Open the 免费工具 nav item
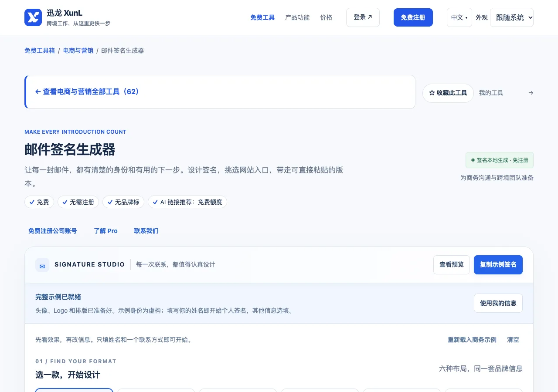 [262, 17]
